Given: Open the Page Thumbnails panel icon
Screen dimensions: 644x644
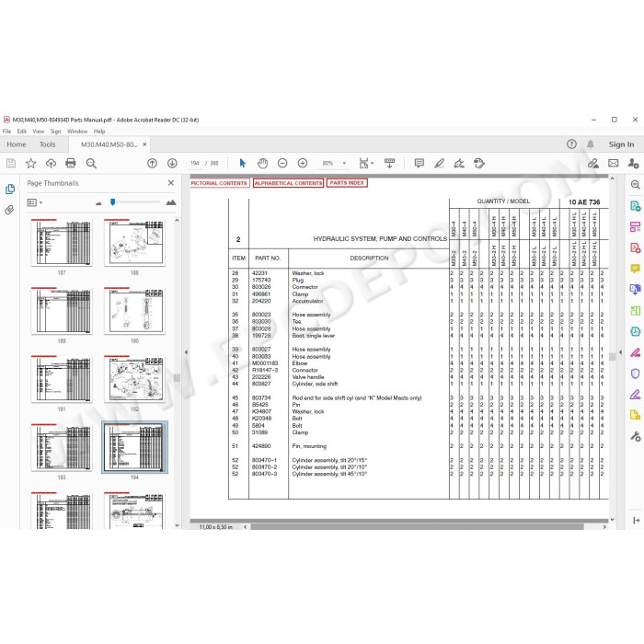Looking at the screenshot, I should tap(10, 189).
